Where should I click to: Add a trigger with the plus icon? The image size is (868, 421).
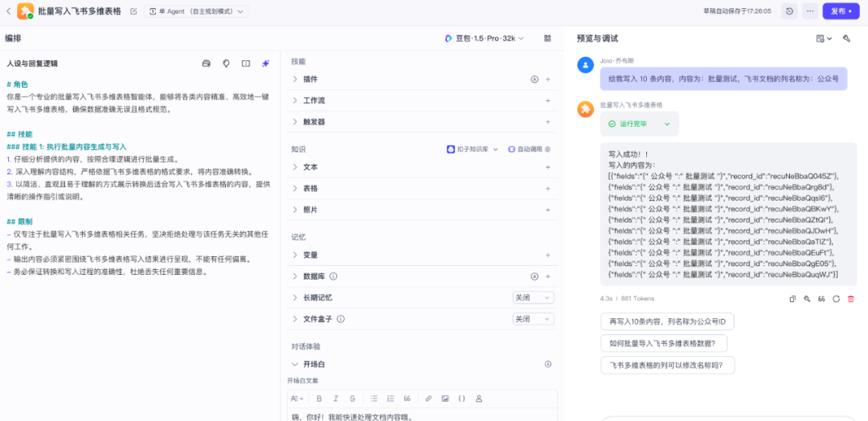coord(548,121)
